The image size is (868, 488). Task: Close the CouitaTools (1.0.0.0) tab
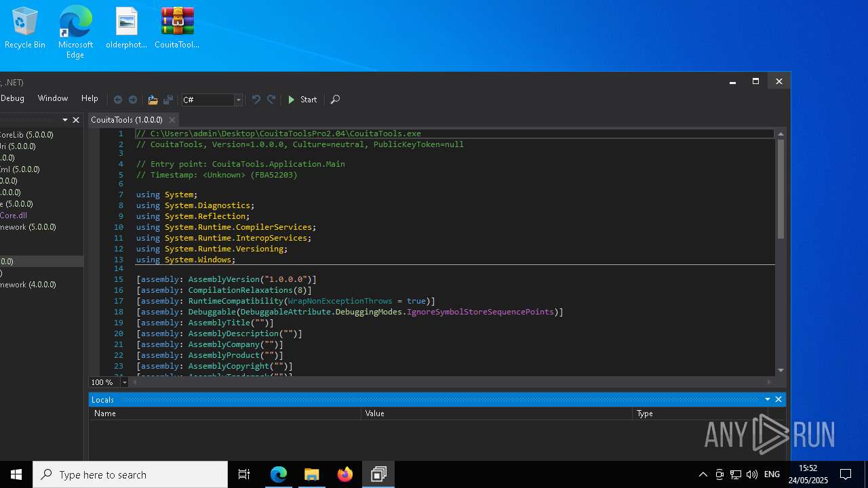(x=172, y=120)
